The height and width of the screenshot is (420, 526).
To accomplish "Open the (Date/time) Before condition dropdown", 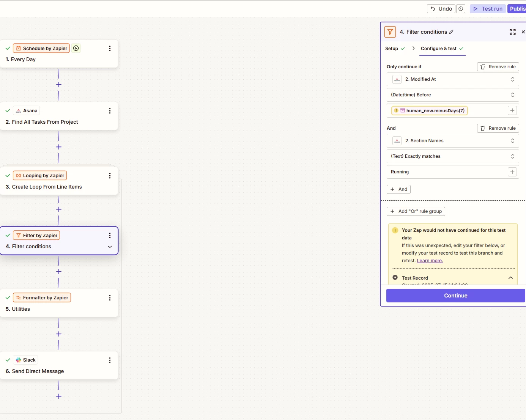I will pyautogui.click(x=453, y=95).
